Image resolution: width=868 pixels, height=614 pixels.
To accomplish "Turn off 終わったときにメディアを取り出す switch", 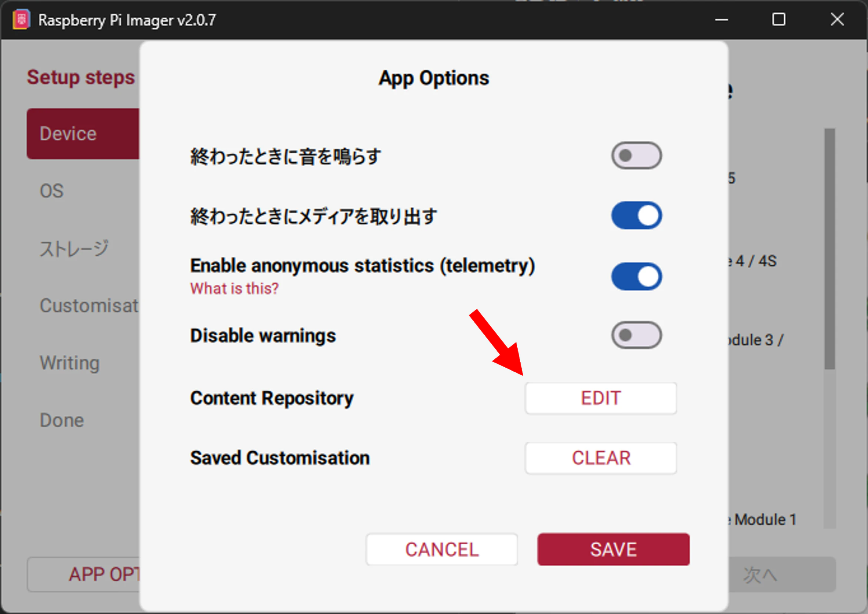I will pos(636,216).
